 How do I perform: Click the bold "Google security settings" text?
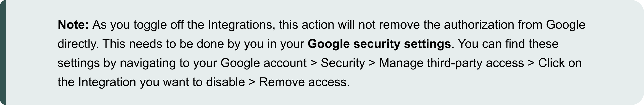(379, 44)
